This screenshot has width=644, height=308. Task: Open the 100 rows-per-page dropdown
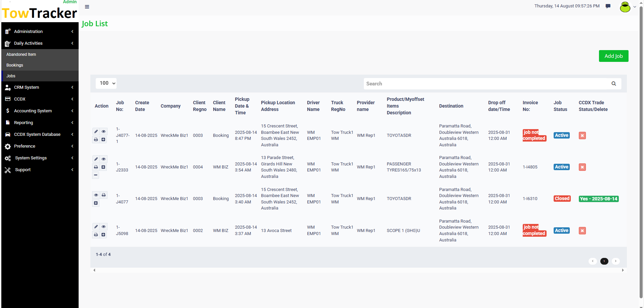coord(106,83)
